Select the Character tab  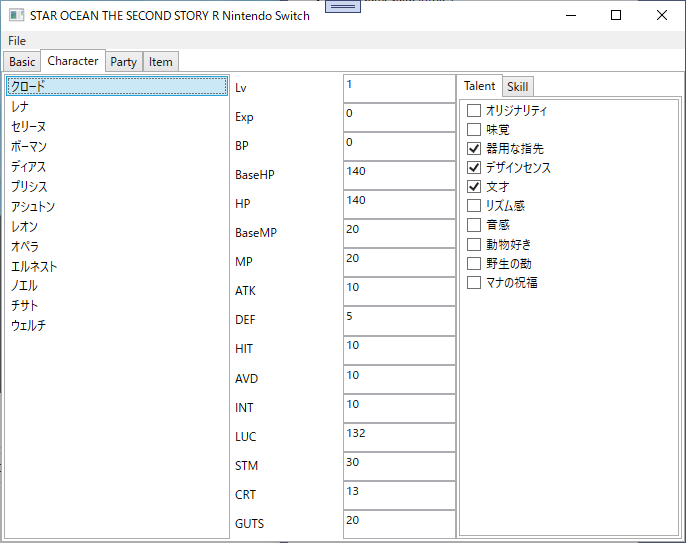pos(73,61)
